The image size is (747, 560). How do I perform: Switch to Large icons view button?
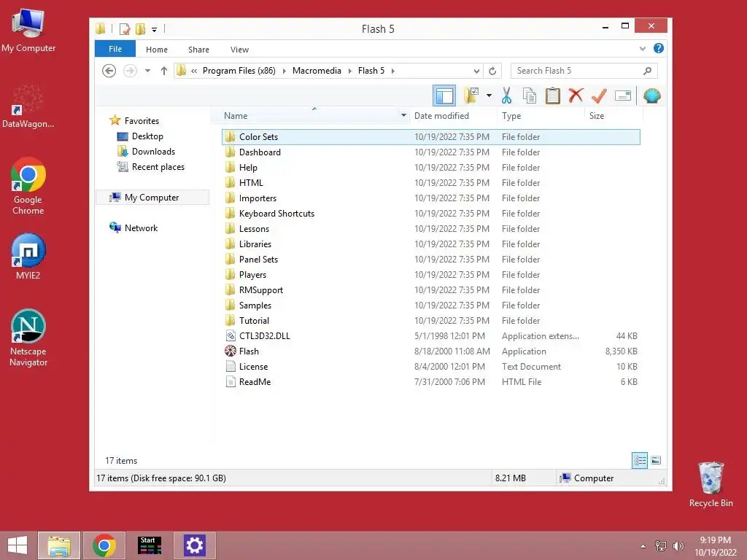click(x=656, y=460)
